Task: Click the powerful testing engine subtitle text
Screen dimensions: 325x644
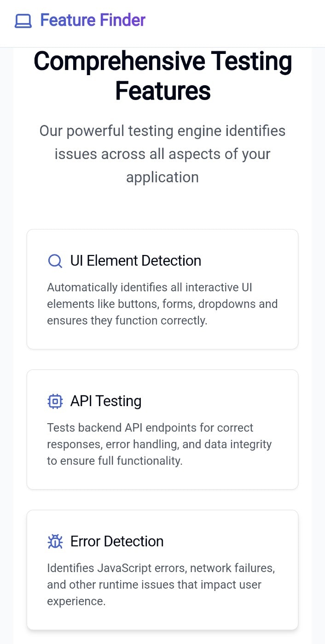Action: (x=162, y=154)
